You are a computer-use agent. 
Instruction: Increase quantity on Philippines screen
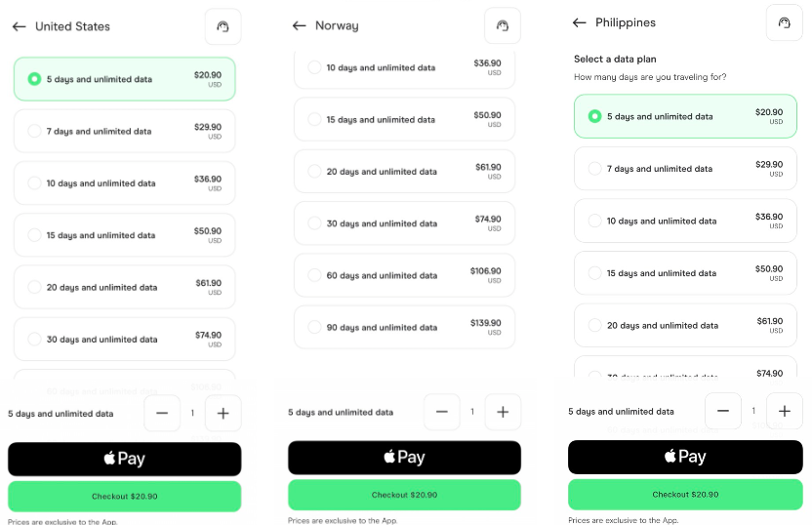click(784, 411)
